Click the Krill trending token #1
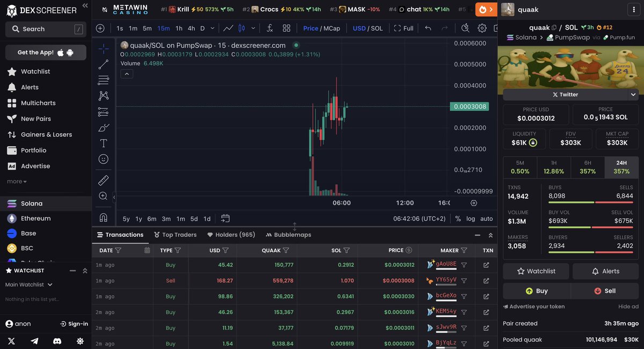Viewport: 644px width, 349px height. click(197, 9)
